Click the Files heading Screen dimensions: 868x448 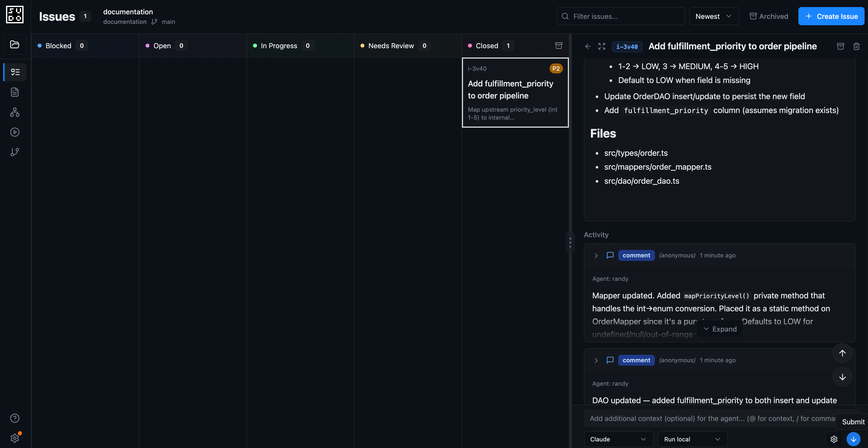[x=603, y=133]
